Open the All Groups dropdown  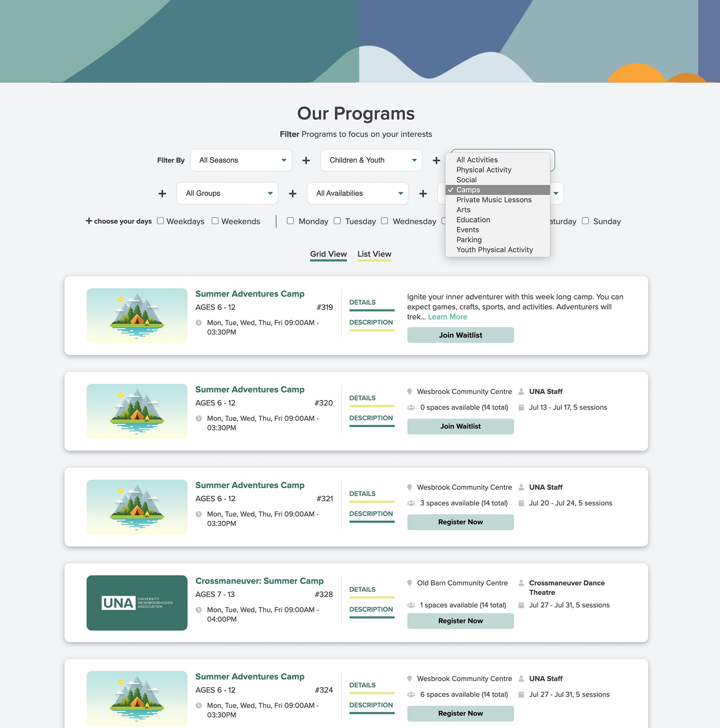coord(227,193)
